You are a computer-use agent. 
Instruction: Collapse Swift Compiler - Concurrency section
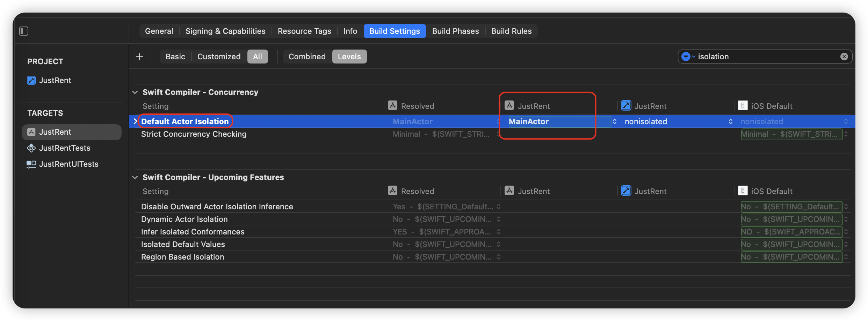click(135, 92)
